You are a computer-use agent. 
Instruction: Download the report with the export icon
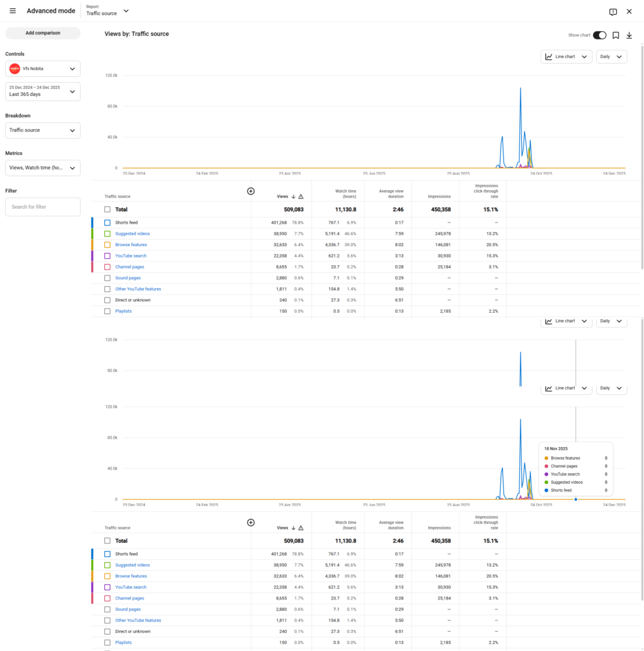tap(629, 36)
